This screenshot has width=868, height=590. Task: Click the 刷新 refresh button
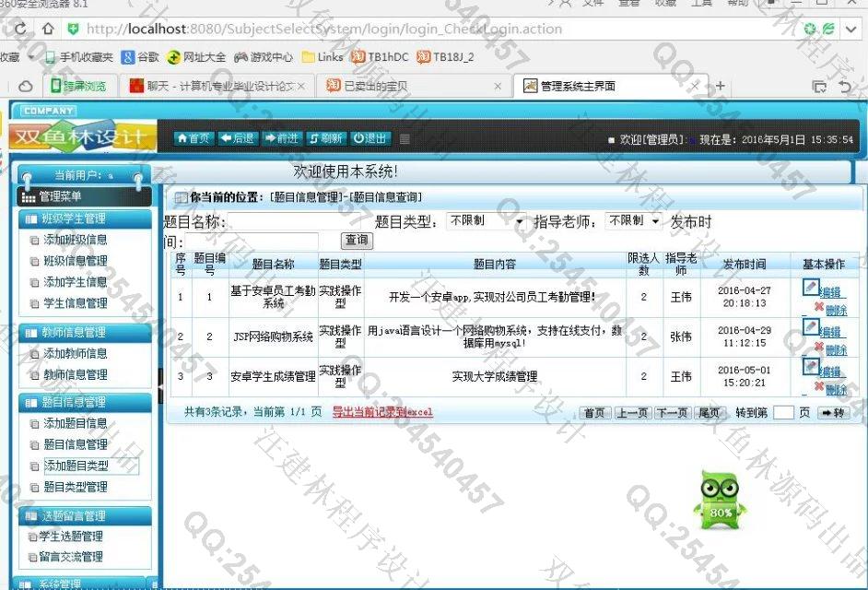326,138
